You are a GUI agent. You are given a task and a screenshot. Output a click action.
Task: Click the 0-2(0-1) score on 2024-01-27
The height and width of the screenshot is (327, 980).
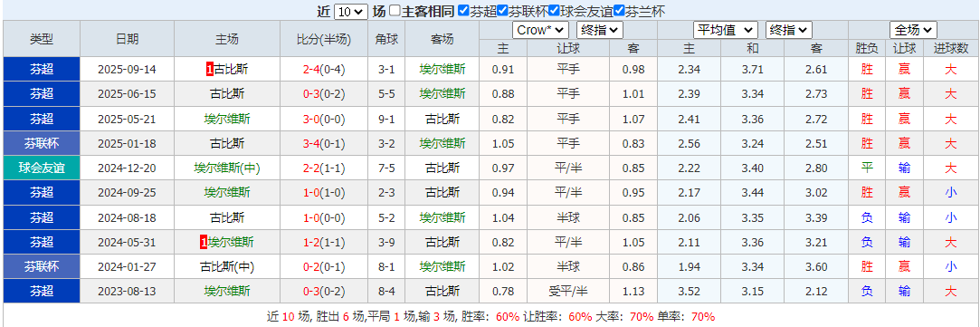pyautogui.click(x=324, y=266)
